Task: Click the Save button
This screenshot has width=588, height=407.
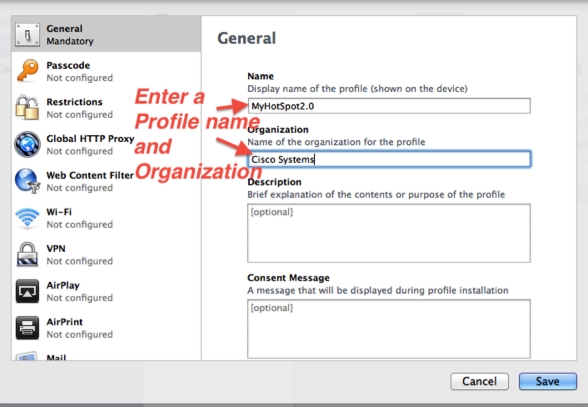Action: click(x=548, y=381)
